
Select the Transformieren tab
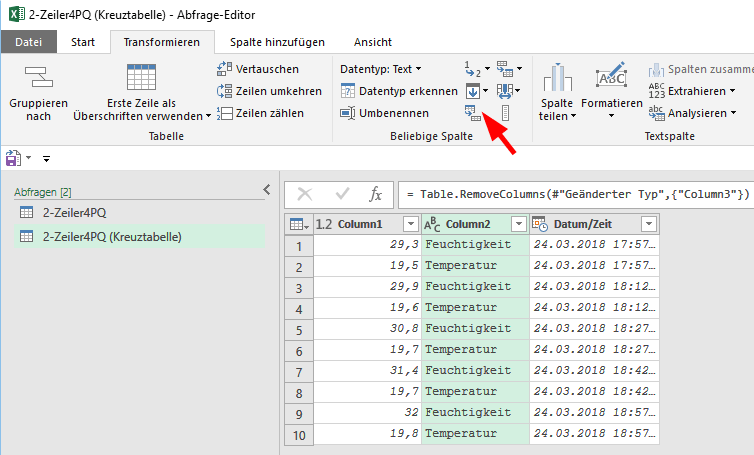pyautogui.click(x=162, y=42)
